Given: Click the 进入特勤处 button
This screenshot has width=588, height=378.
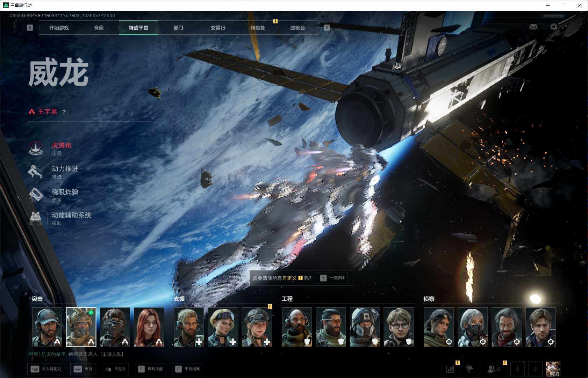Looking at the screenshot, I should (x=46, y=369).
